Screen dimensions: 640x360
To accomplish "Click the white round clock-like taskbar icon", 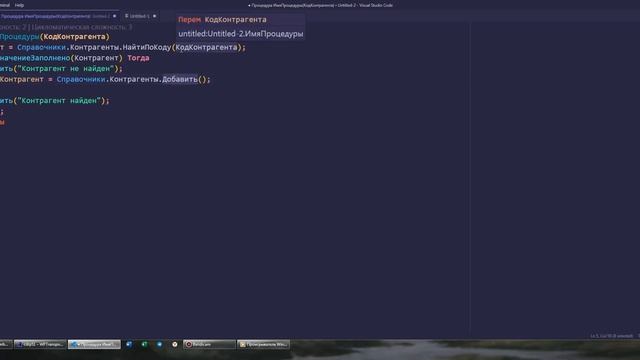I will (175, 344).
